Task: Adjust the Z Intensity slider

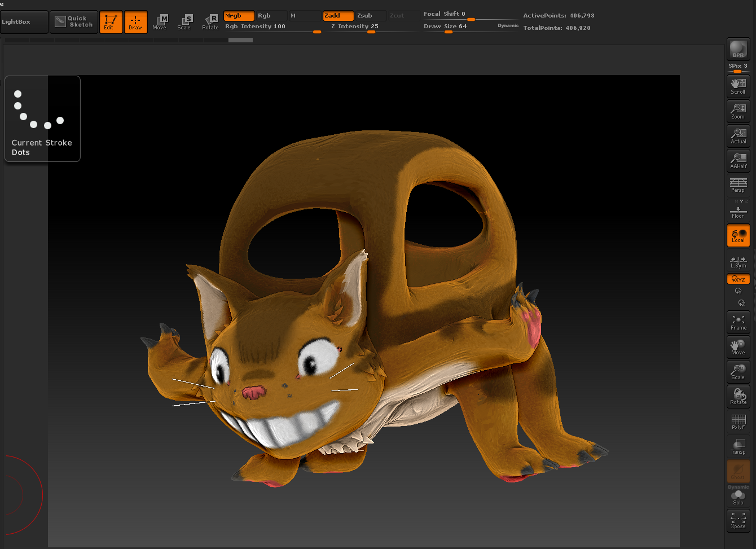Action: 372,28
